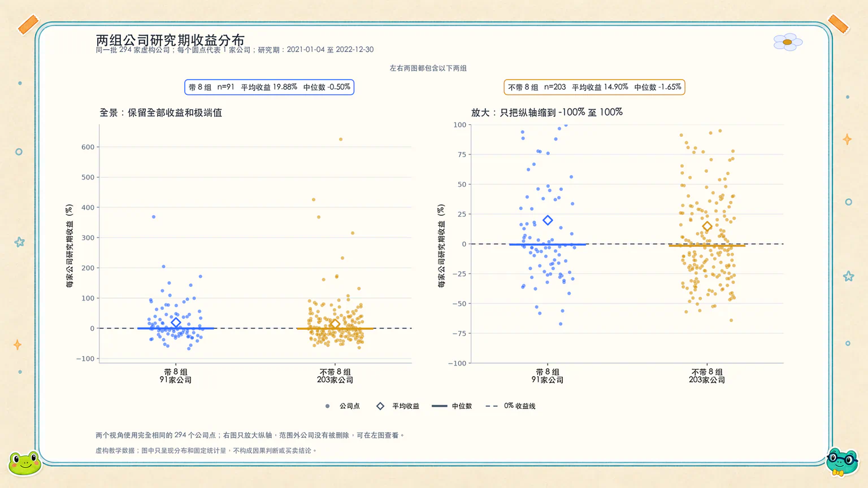Click the panel title 全景：保留全部收益和极端值
Screen dimensions: 868x488
[x=160, y=112]
